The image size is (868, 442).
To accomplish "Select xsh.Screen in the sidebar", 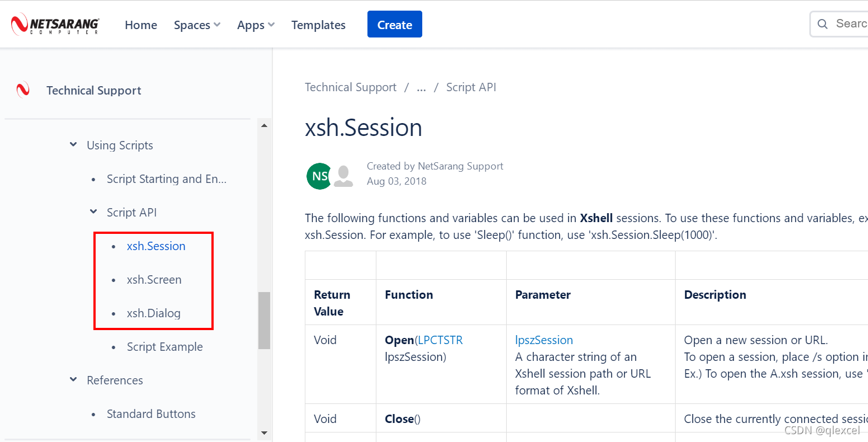I will [x=154, y=280].
